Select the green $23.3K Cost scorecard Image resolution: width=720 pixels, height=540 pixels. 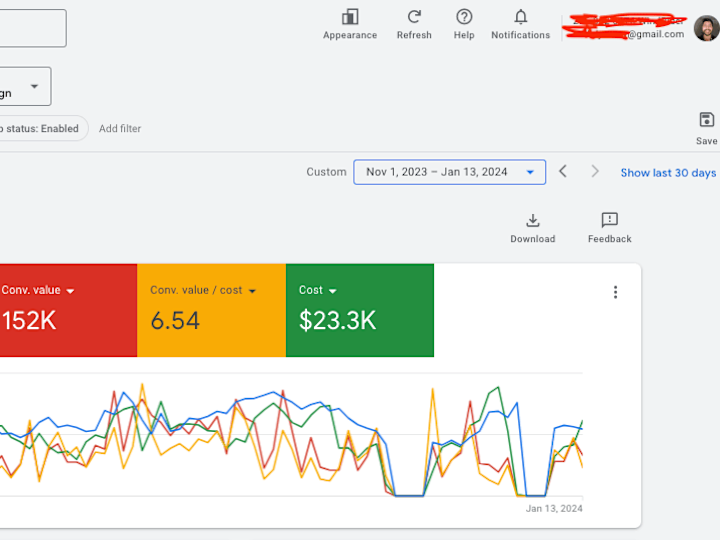click(360, 310)
